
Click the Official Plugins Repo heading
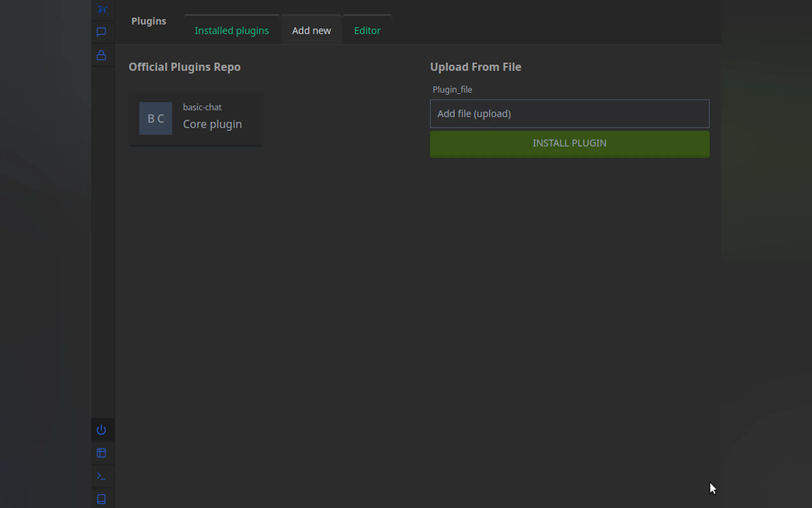[184, 67]
